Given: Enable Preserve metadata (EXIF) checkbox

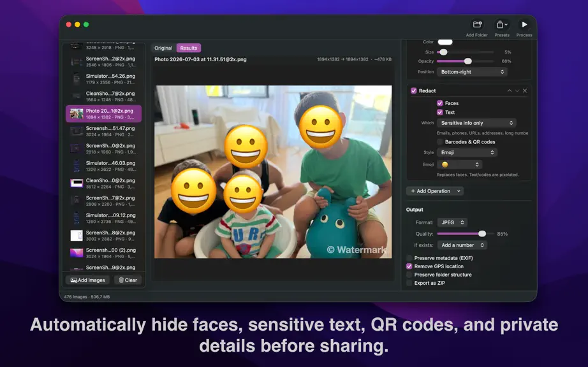Looking at the screenshot, I should coord(409,258).
